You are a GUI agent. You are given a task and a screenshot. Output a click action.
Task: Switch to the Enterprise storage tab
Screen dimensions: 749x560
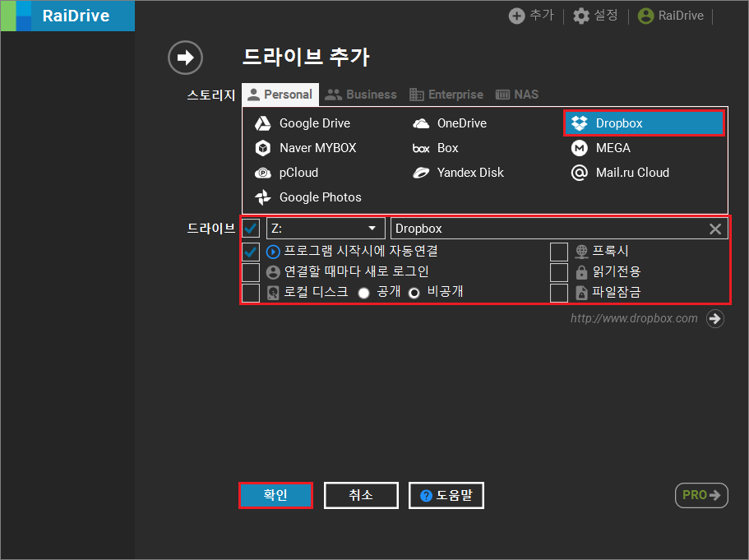(x=446, y=95)
